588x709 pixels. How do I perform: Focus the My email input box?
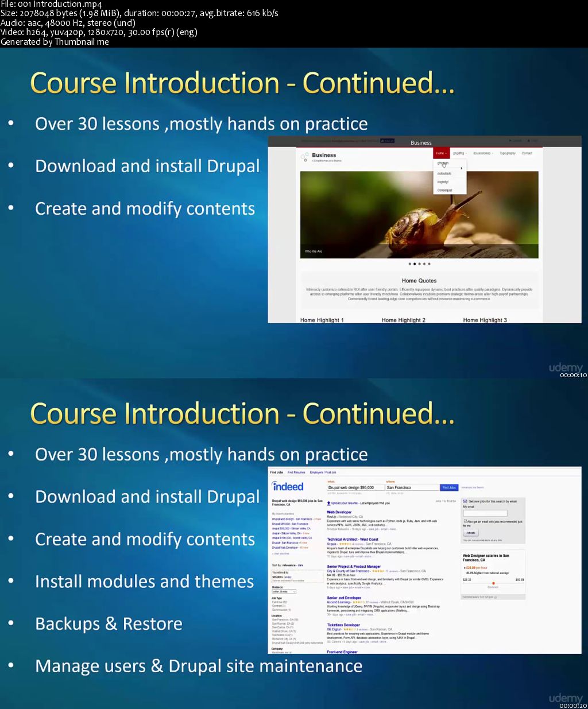click(485, 513)
